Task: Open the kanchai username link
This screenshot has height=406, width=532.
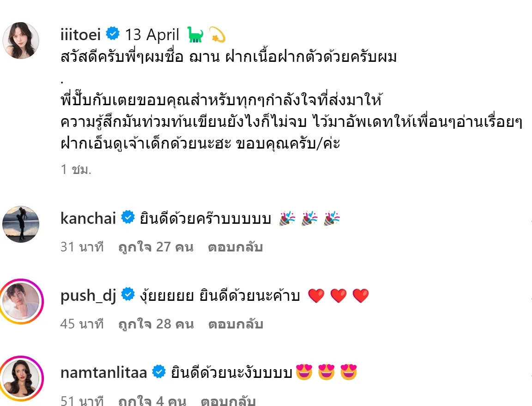Action: (x=88, y=218)
